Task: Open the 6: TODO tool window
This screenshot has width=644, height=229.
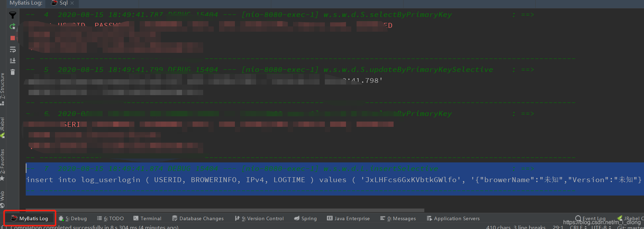Action: tap(110, 218)
